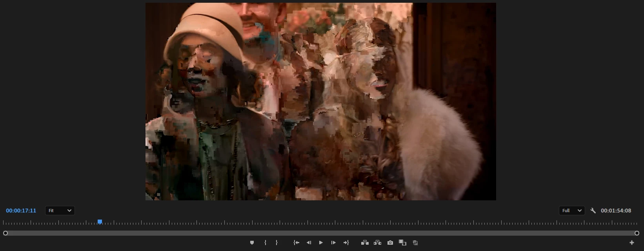Viewport: 644px width, 251px height.
Task: Step forward one frame
Action: point(333,243)
